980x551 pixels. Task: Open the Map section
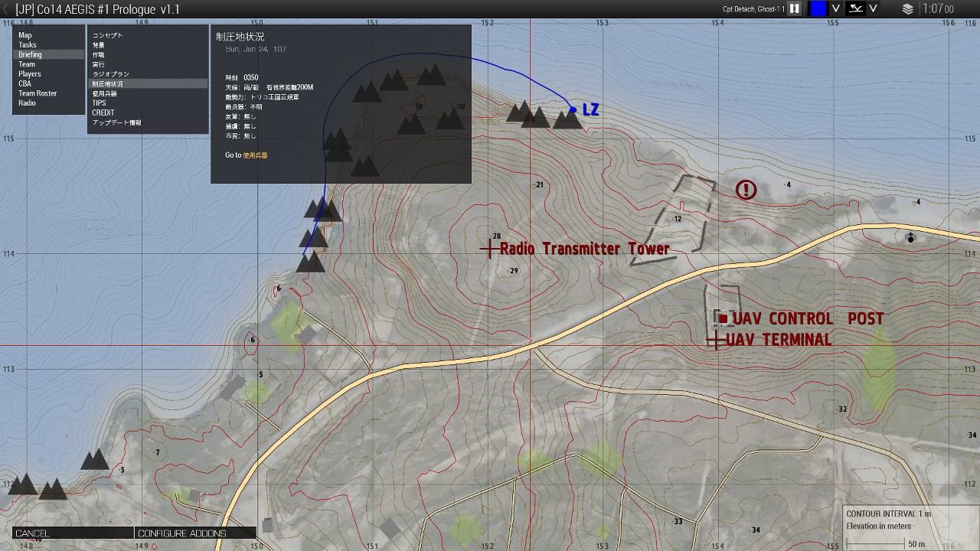click(48, 35)
